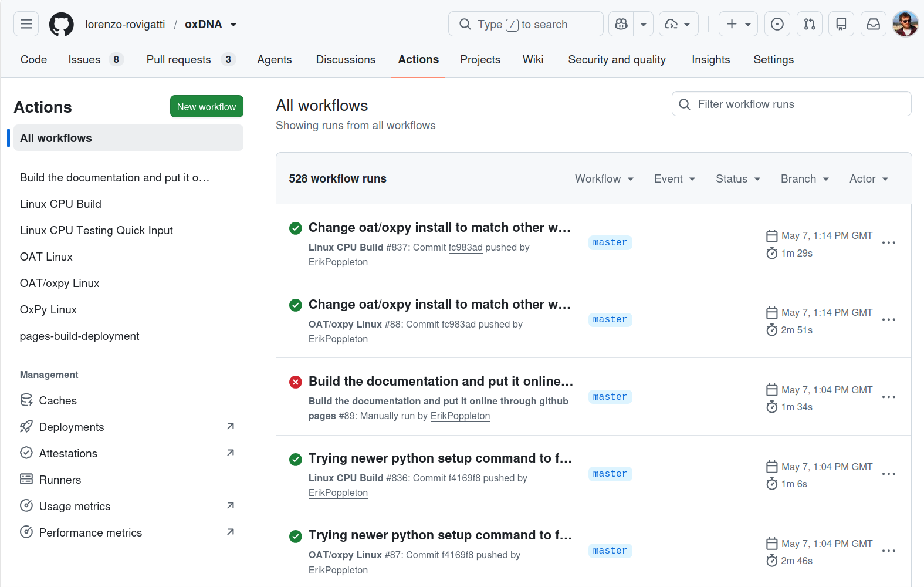Open commit fc983ad in run #837

click(x=465, y=247)
